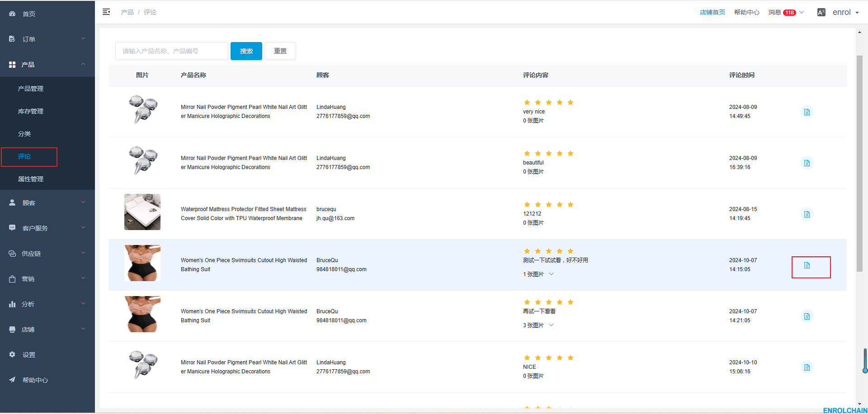The height and width of the screenshot is (414, 868).
Task: Click the 客户服务 chat icon in the sidebar
Action: click(x=12, y=228)
